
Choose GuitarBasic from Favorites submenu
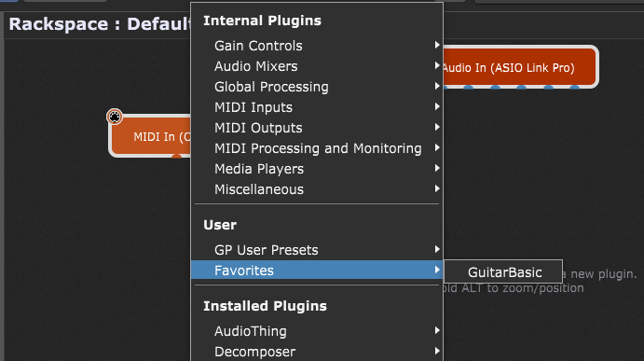click(x=504, y=272)
